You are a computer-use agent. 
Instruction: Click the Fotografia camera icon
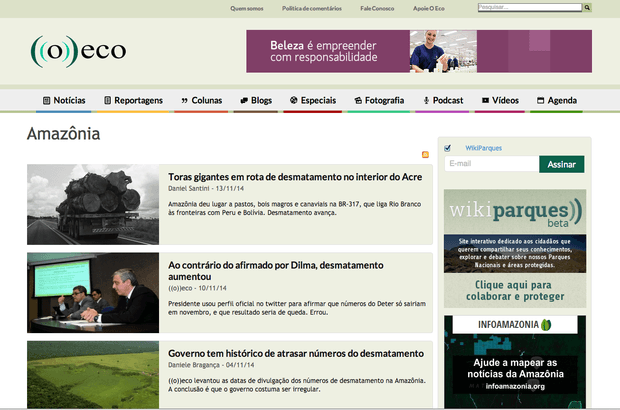pyautogui.click(x=358, y=100)
